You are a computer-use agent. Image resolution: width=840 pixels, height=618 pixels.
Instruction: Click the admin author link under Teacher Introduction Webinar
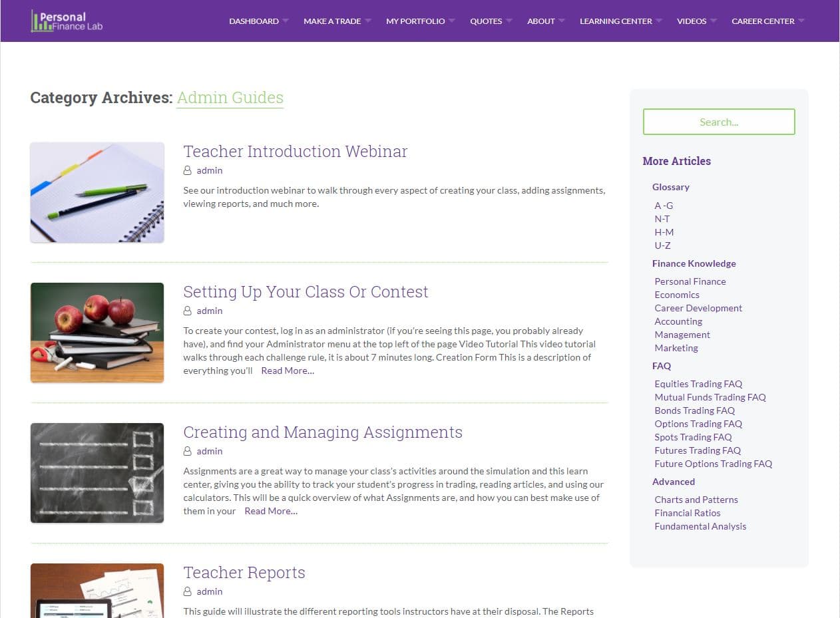[x=210, y=171]
